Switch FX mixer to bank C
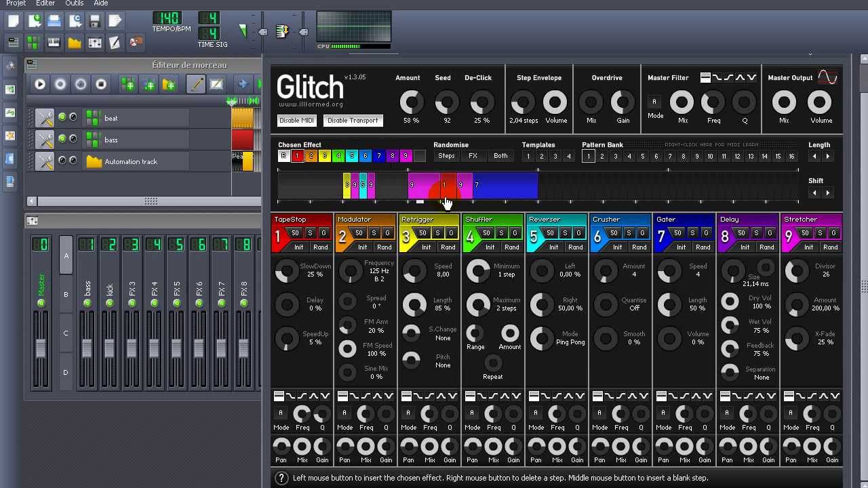The width and height of the screenshot is (868, 488). pos(66,333)
